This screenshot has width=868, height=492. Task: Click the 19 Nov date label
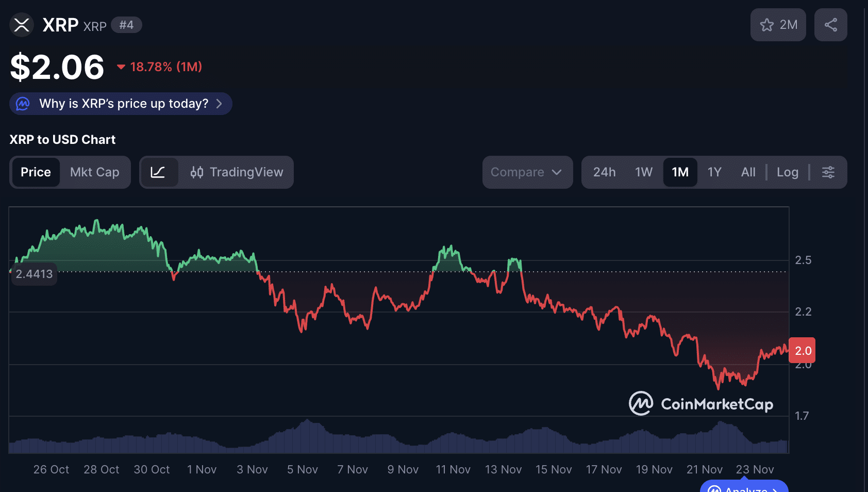[654, 470]
